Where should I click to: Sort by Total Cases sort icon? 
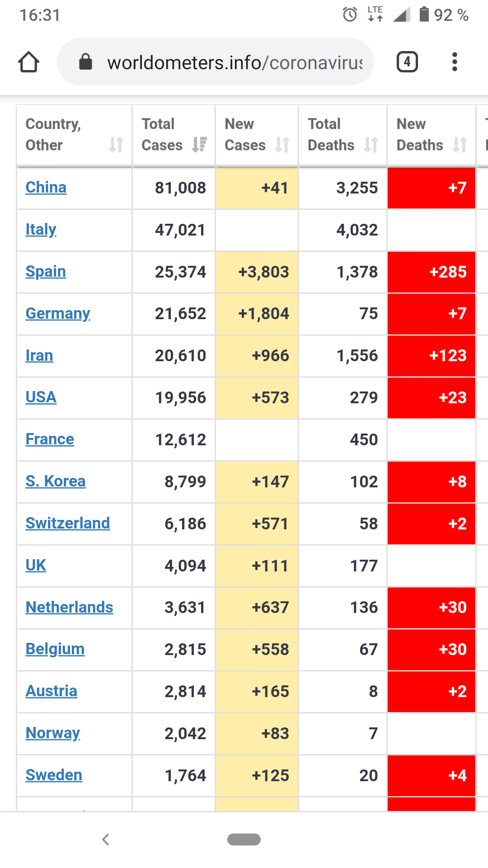coord(199,145)
